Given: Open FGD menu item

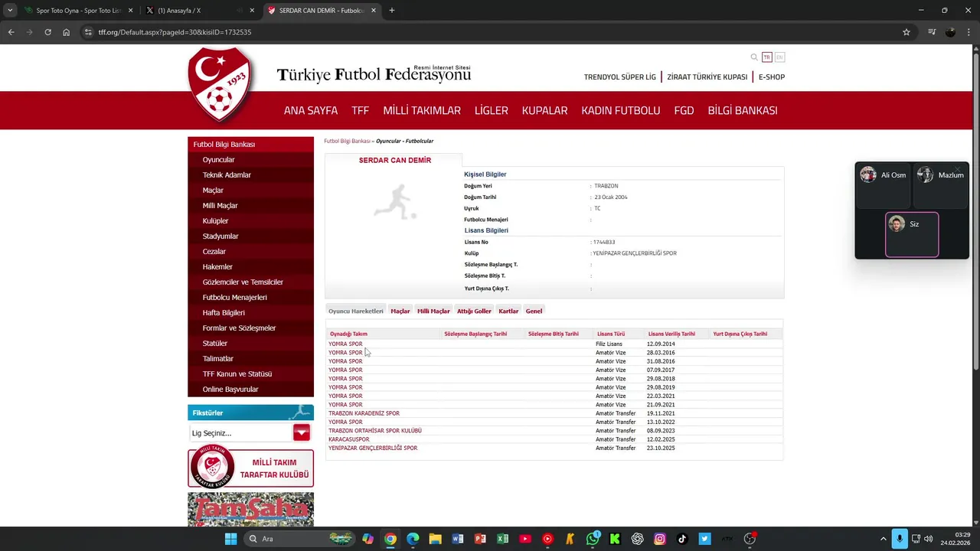Looking at the screenshot, I should 684,110.
